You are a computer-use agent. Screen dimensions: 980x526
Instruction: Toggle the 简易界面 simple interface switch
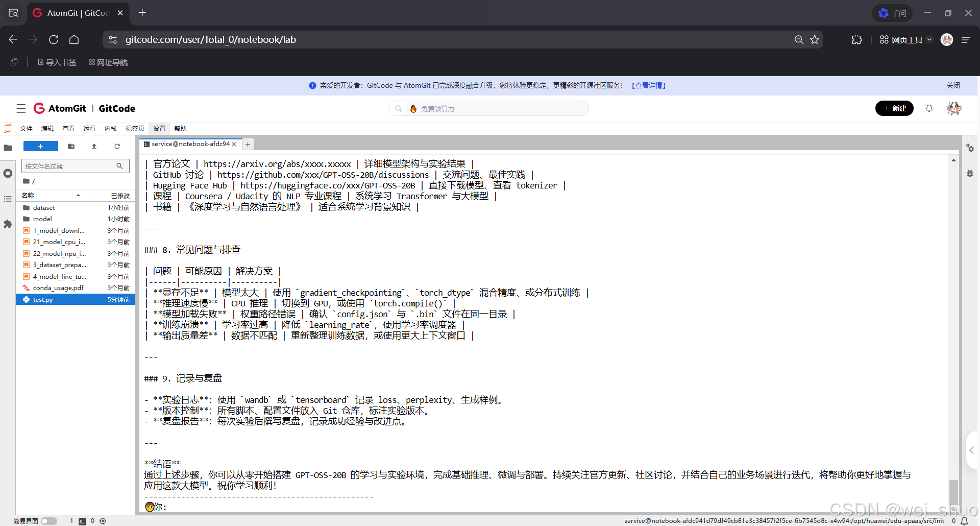click(x=49, y=521)
